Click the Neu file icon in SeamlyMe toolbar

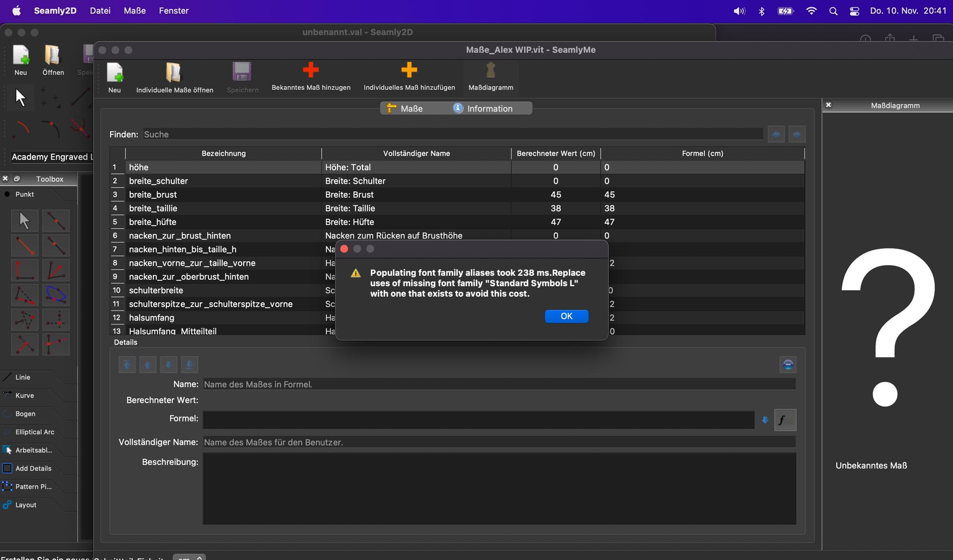point(115,72)
